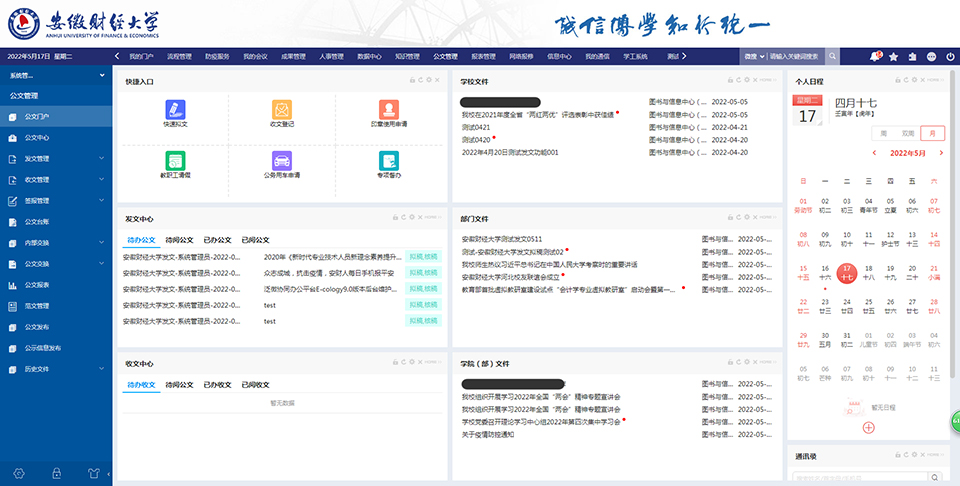Open the 系统管... account dropdown
Image resolution: width=960 pixels, height=486 pixels.
(x=56, y=76)
